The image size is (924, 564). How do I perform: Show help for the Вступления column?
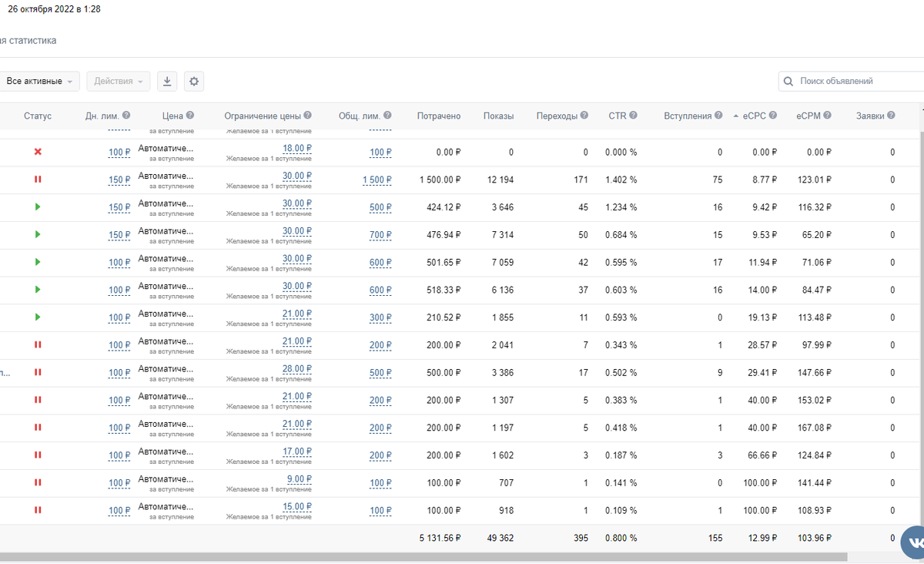(718, 116)
